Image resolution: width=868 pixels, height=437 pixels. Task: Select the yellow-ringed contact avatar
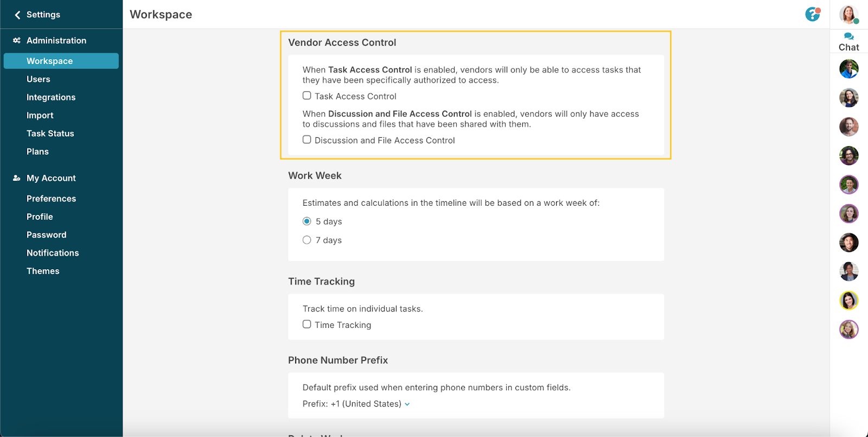click(848, 300)
